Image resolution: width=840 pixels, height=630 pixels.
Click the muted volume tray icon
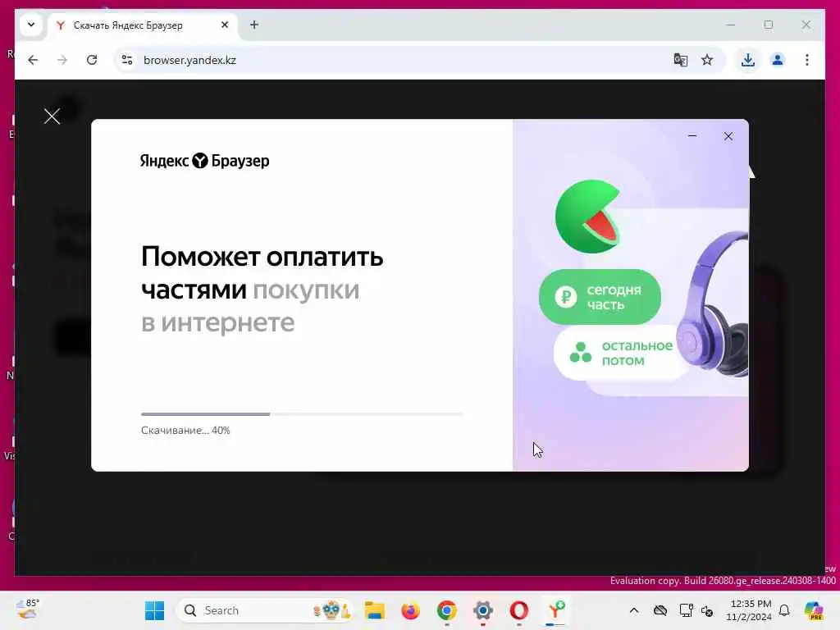pos(707,610)
